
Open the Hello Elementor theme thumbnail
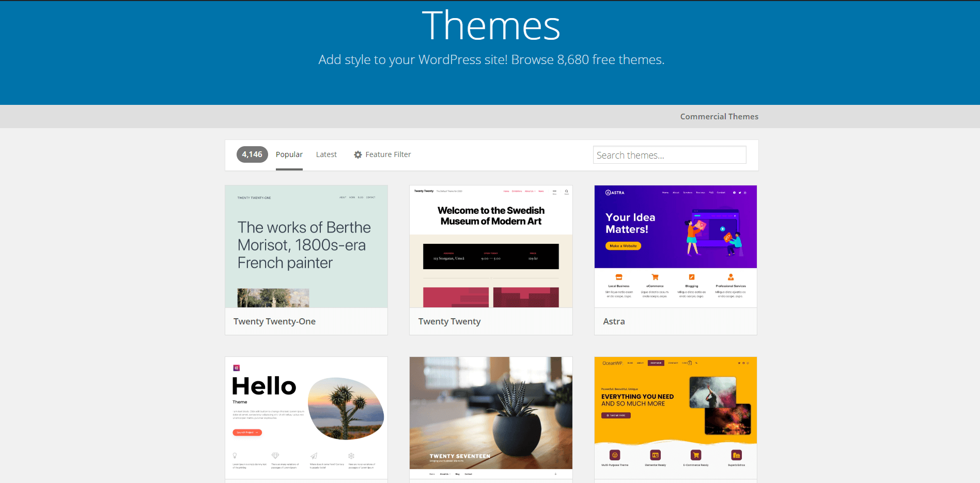pos(306,418)
